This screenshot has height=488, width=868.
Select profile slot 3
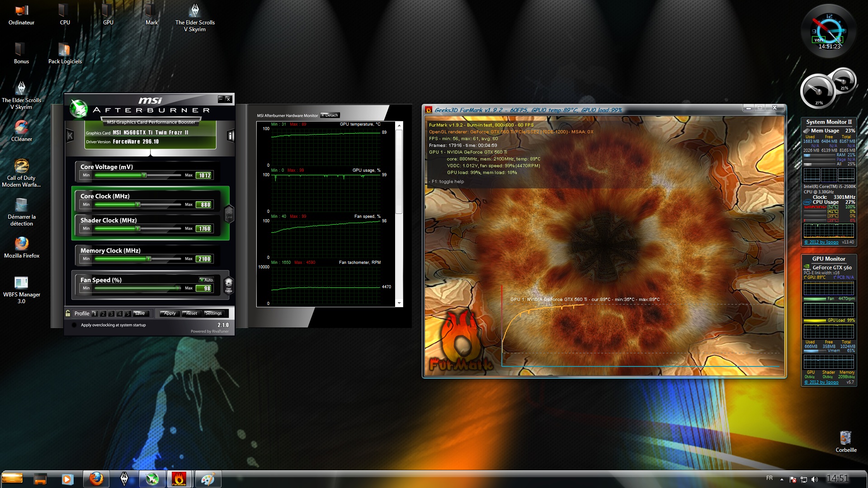111,313
